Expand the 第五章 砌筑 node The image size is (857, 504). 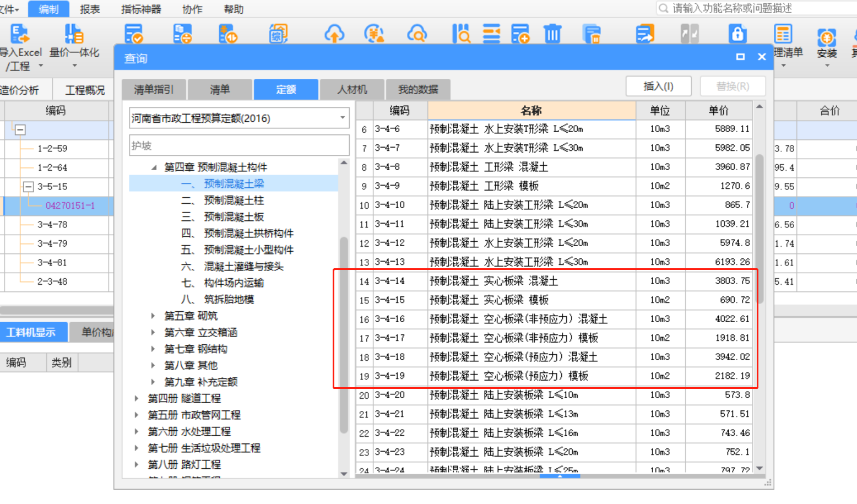[x=153, y=316]
